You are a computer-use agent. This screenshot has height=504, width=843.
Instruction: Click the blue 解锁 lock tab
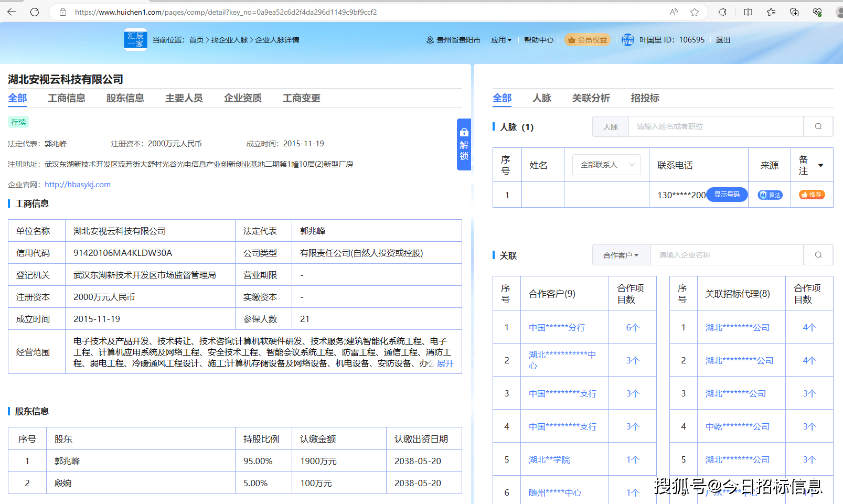coord(464,144)
